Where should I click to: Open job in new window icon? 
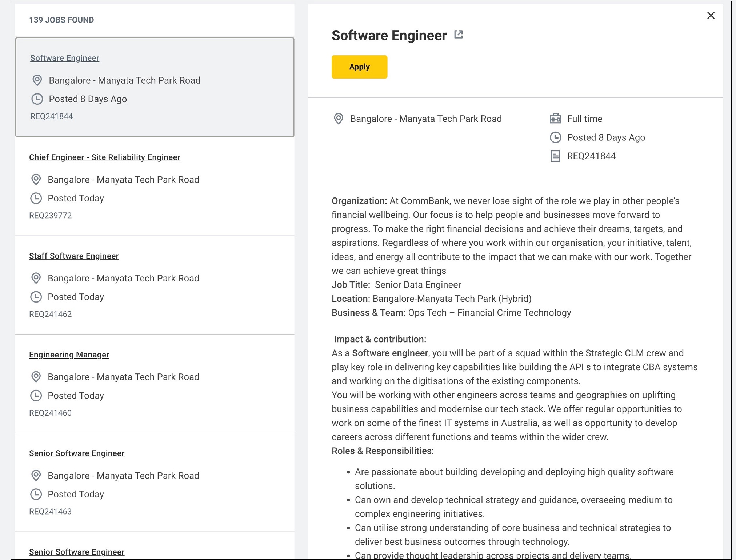point(458,35)
